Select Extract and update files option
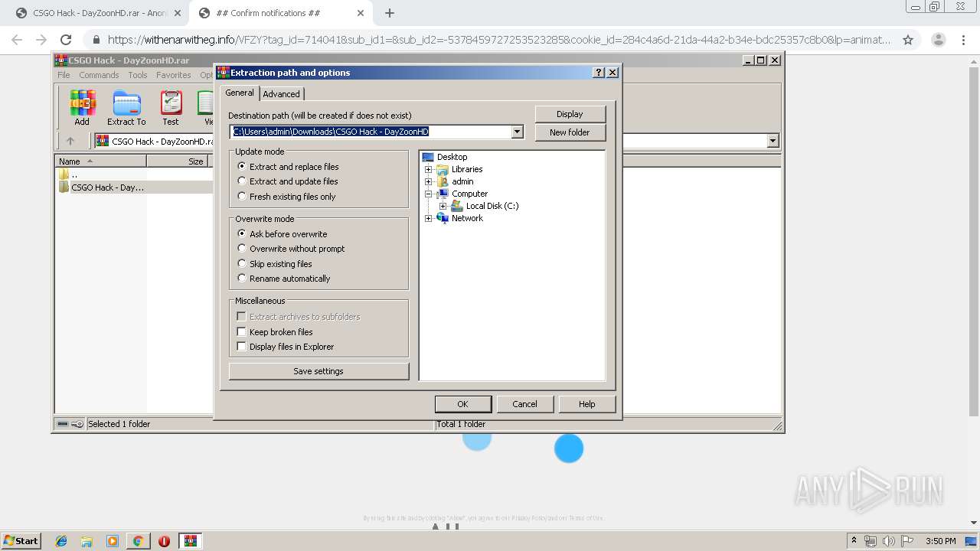This screenshot has width=980, height=551. (x=288, y=181)
